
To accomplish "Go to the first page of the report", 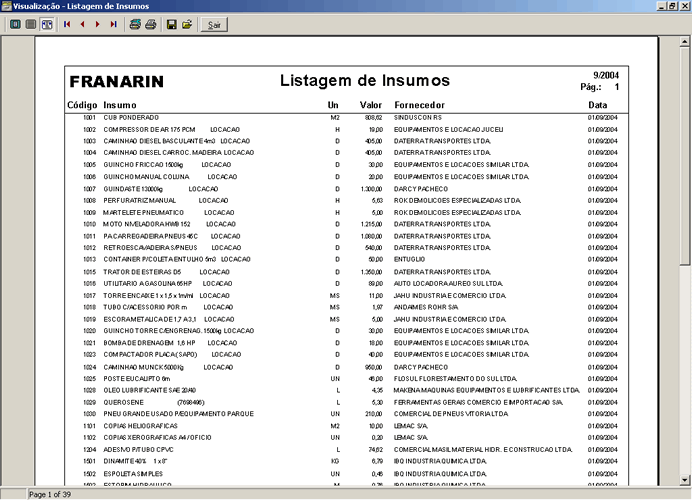I will point(67,24).
